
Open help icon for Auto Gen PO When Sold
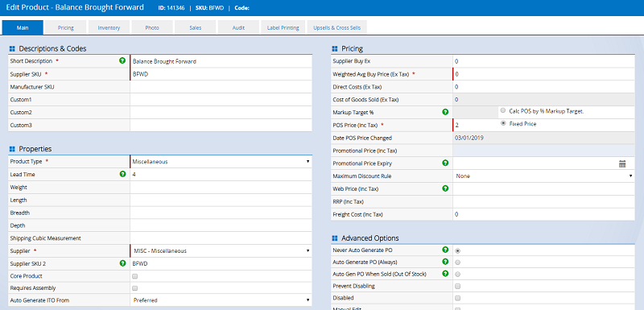pyautogui.click(x=445, y=274)
